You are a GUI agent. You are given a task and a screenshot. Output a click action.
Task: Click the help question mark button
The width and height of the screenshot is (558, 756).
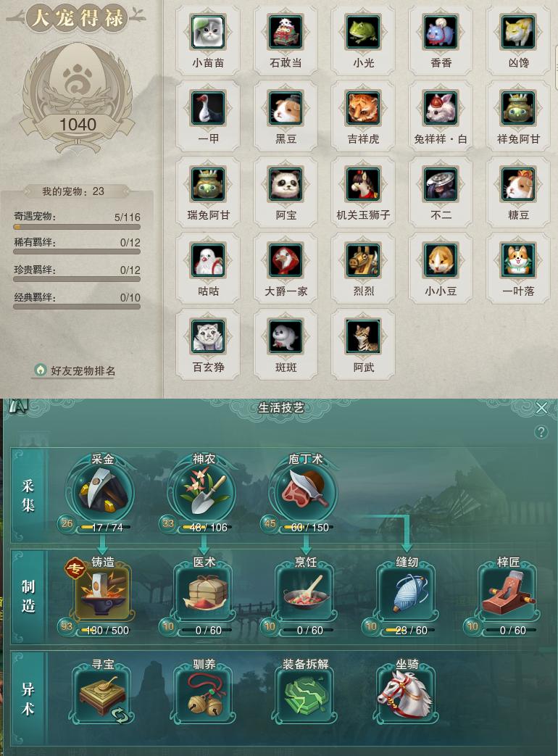[541, 431]
